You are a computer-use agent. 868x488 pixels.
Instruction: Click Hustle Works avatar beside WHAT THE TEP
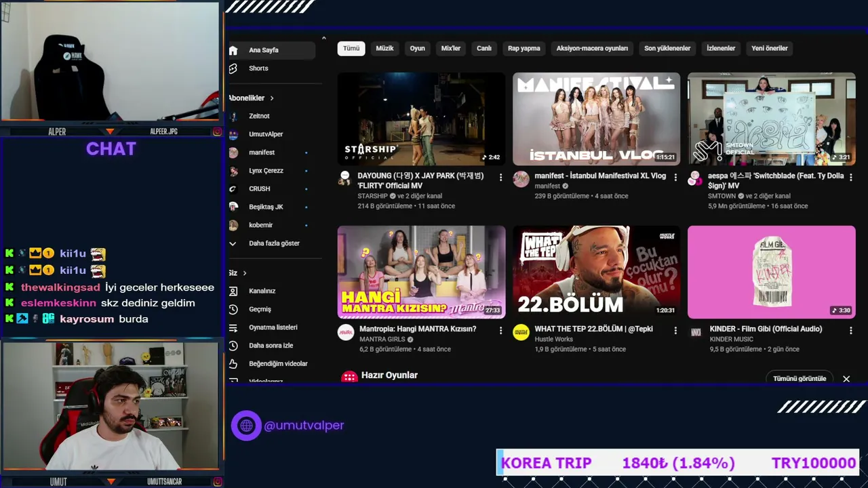pos(521,332)
